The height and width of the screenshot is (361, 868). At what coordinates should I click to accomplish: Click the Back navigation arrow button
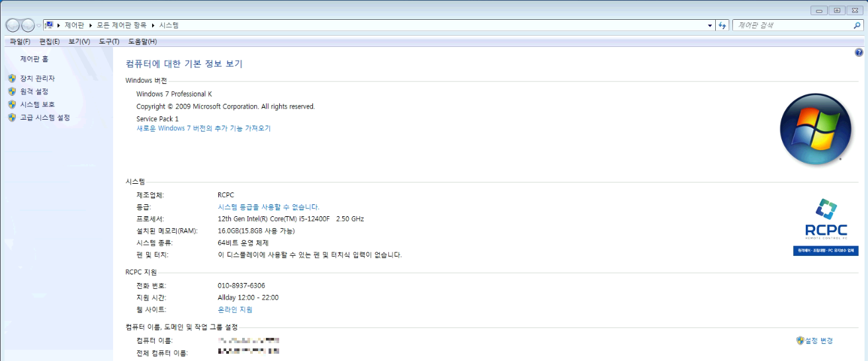(x=13, y=25)
